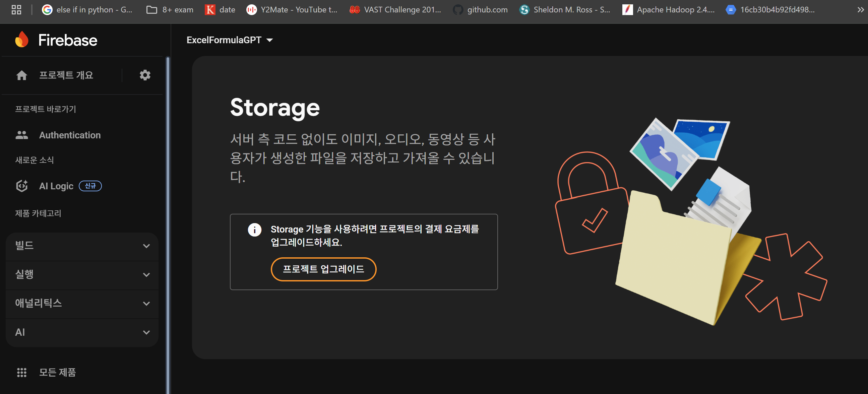Click the Firebase flame logo
868x394 pixels.
coord(22,40)
